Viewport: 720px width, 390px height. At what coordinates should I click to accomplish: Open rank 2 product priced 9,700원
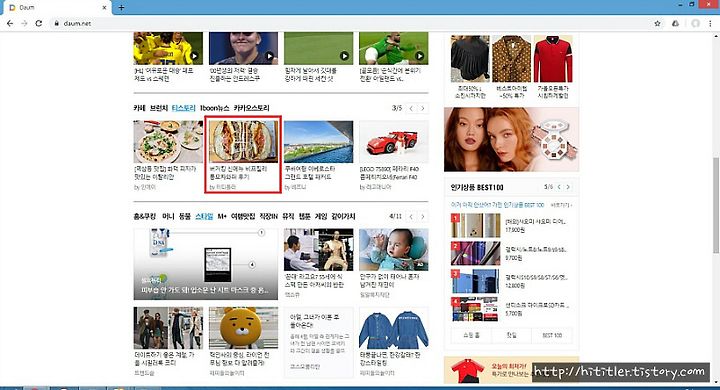click(x=512, y=254)
